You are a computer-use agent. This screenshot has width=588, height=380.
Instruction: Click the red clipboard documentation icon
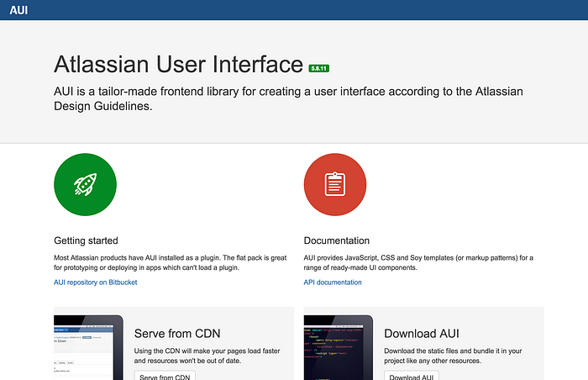pos(335,184)
